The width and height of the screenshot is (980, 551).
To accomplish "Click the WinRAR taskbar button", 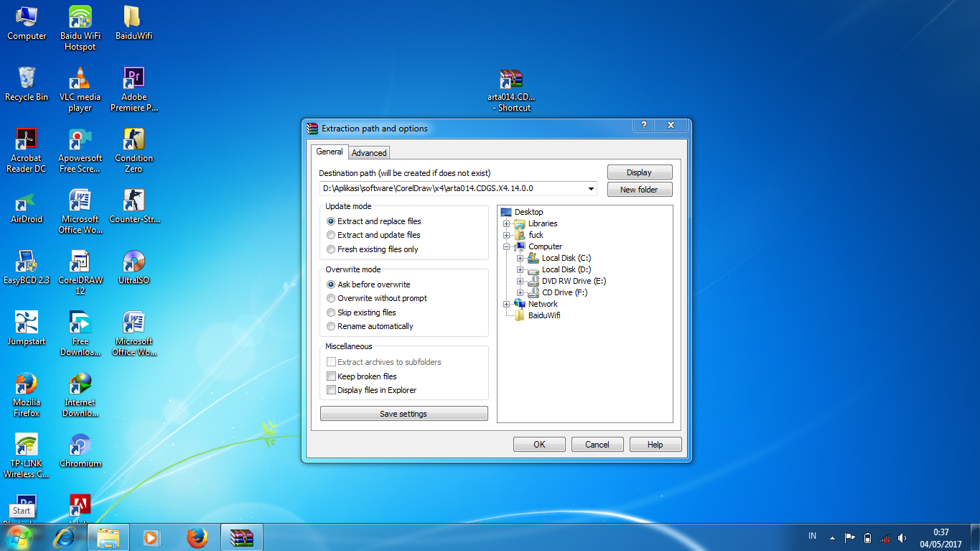I will (242, 537).
